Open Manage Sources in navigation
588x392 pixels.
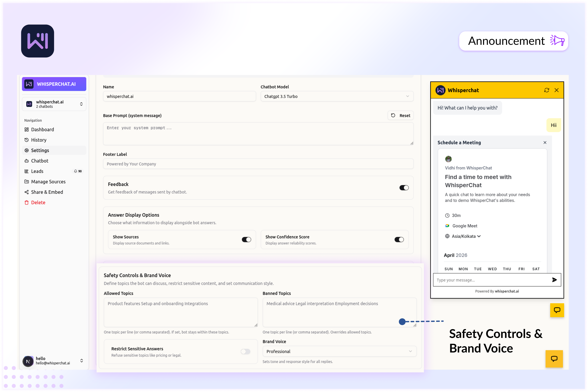[54, 182]
